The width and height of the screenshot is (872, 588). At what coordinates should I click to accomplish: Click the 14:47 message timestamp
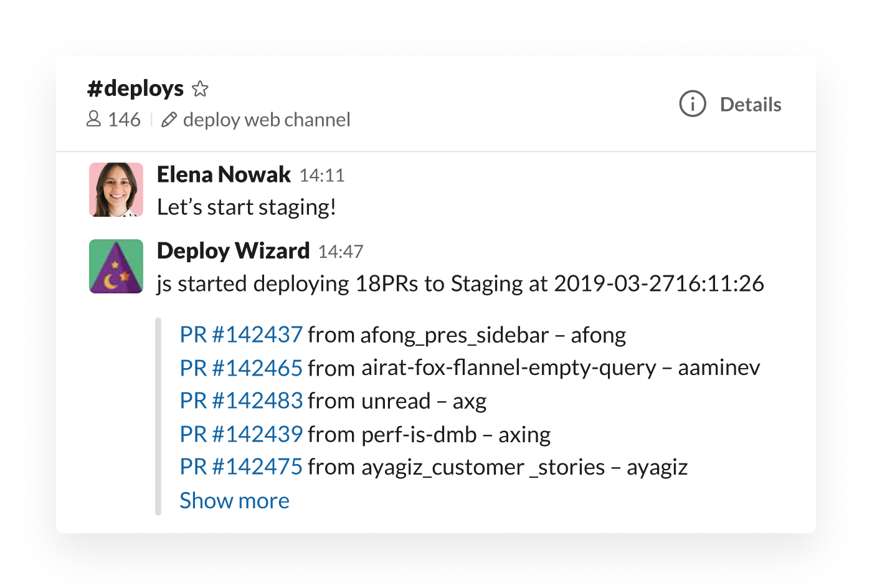(x=341, y=252)
